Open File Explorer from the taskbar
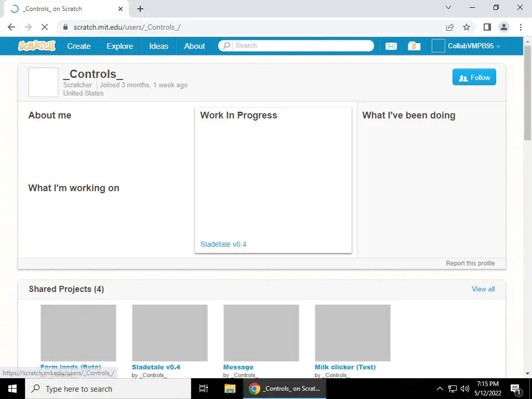The height and width of the screenshot is (399, 532). point(230,389)
